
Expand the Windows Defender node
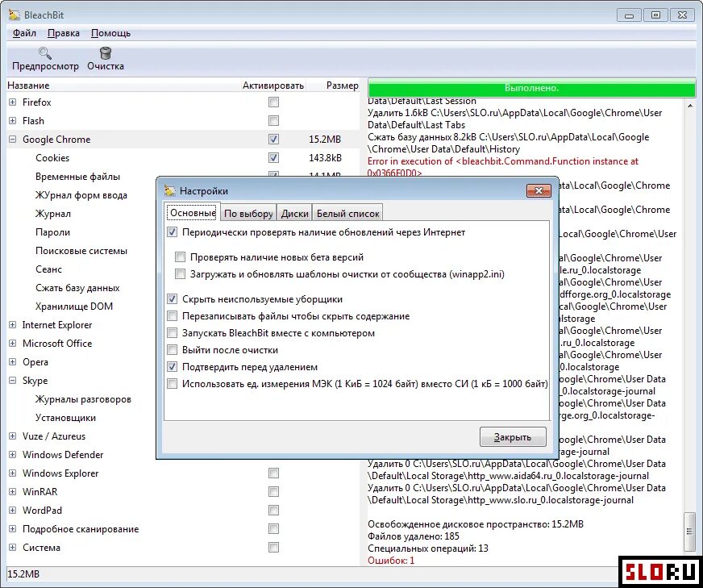pyautogui.click(x=13, y=455)
